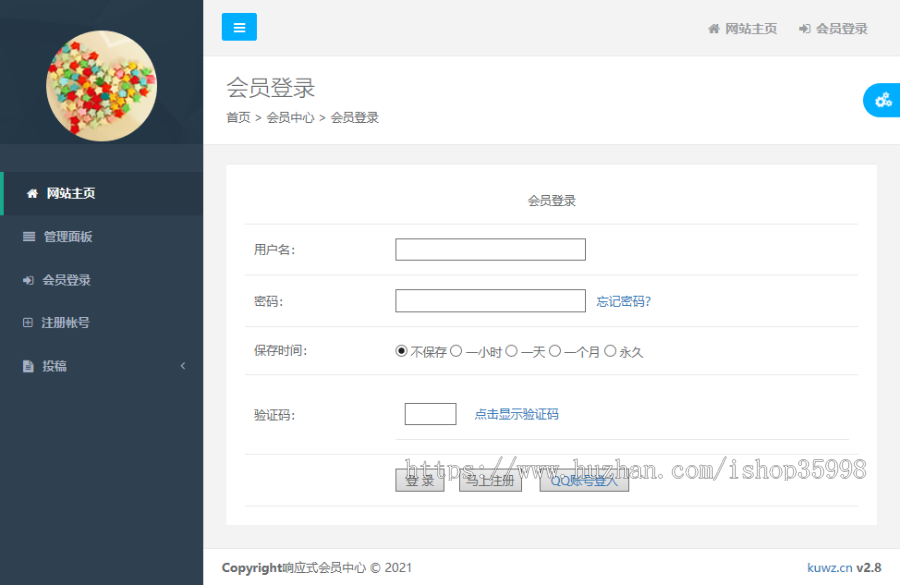Image resolution: width=900 pixels, height=585 pixels.
Task: Click the 会员中心 breadcrumb link
Action: point(291,117)
